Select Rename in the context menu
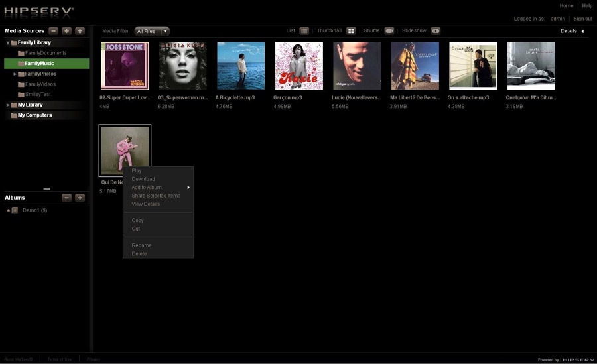 click(x=141, y=245)
